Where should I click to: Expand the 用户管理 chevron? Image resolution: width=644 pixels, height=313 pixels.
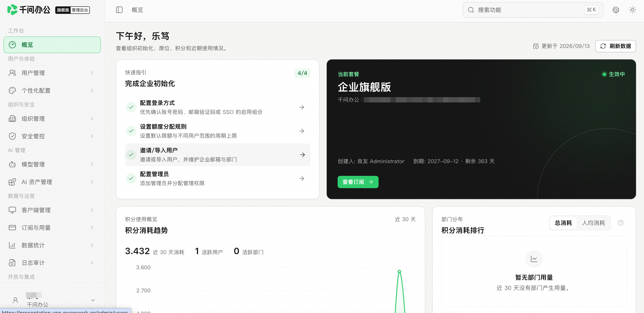(92, 73)
